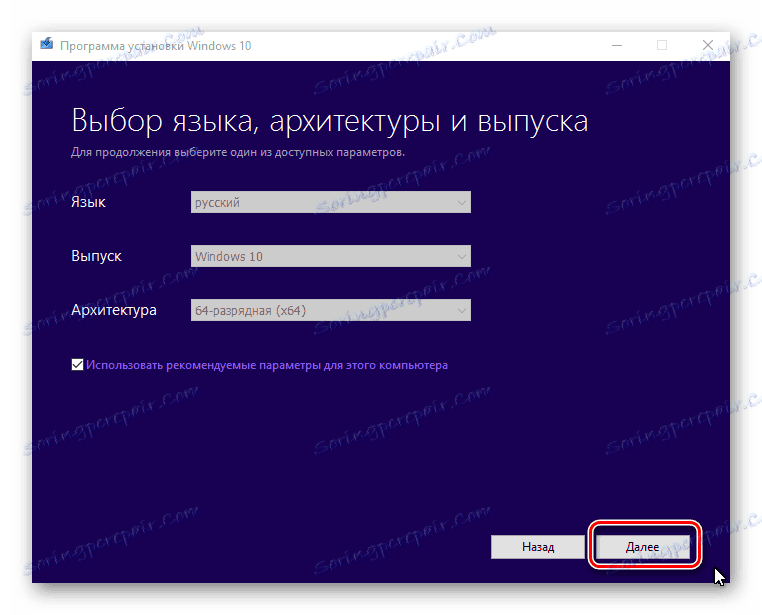Minimize the setup window
The width and height of the screenshot is (762, 615).
617,45
